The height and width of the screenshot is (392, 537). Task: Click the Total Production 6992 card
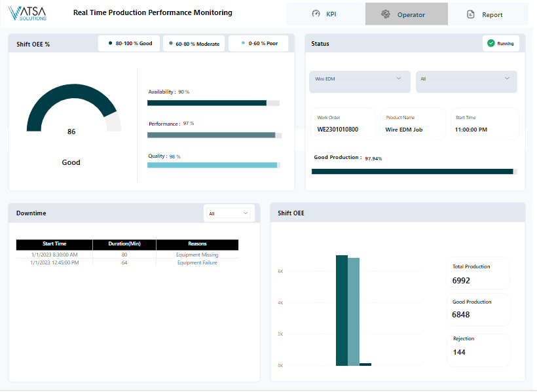pos(478,273)
